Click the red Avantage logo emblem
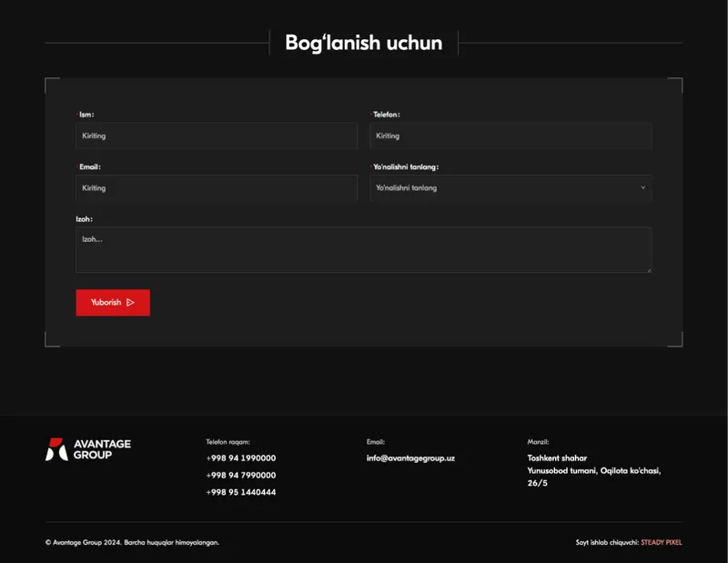 [x=56, y=448]
